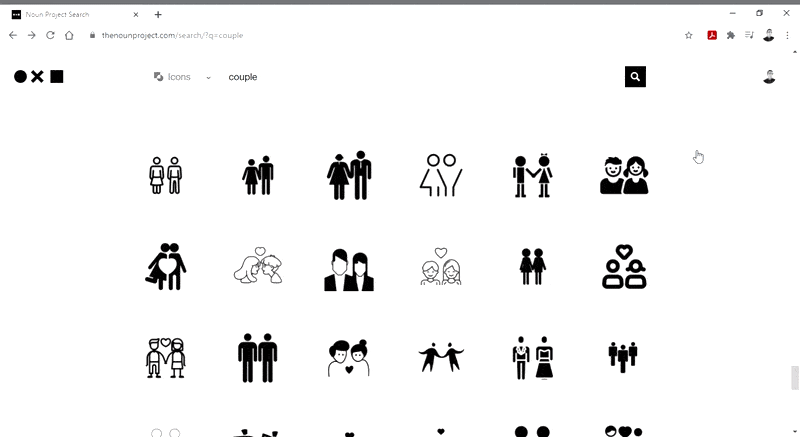This screenshot has width=800, height=437.
Task: Open the Adobe Acrobat extension icon
Action: pyautogui.click(x=712, y=35)
